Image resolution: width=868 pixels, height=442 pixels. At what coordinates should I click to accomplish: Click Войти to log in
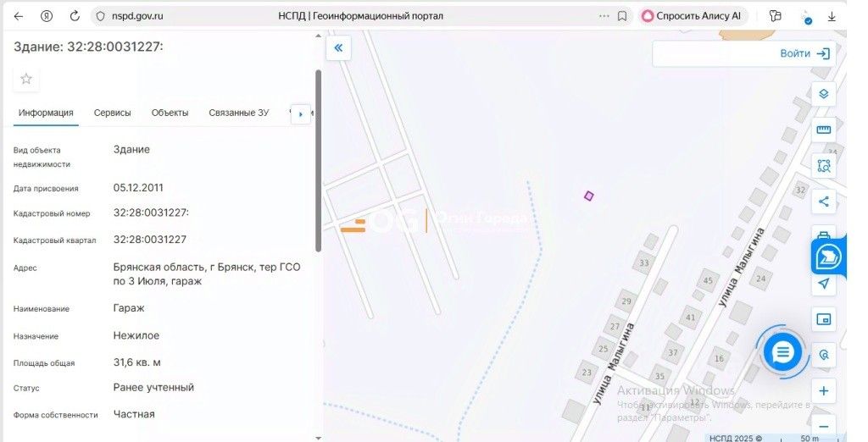tap(805, 53)
